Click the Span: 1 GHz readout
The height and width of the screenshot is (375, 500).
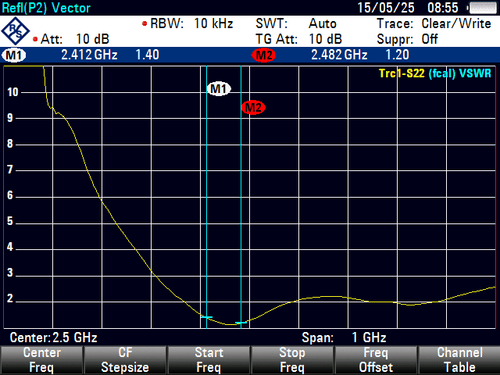(x=344, y=337)
